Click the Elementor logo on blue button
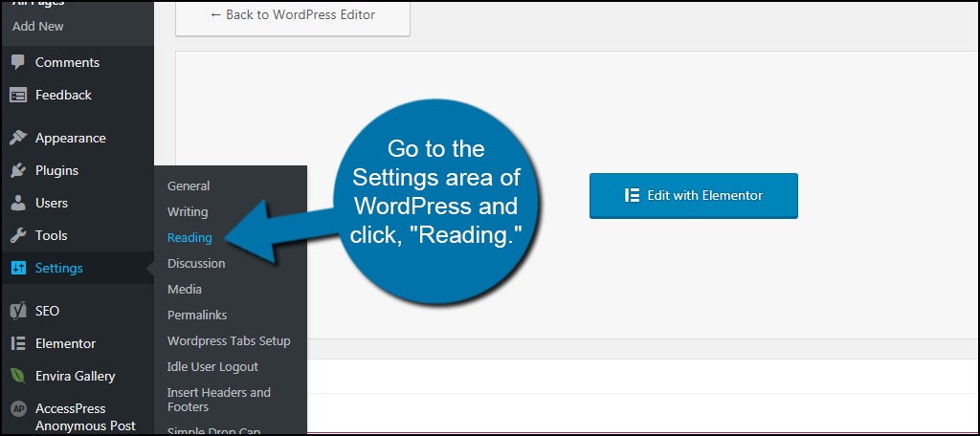The height and width of the screenshot is (436, 980). 632,195
